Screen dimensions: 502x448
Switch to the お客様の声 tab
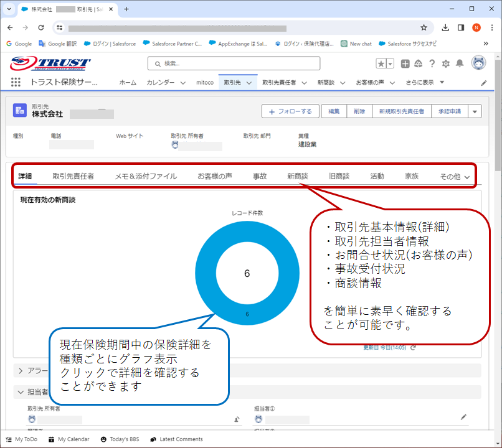pos(215,176)
